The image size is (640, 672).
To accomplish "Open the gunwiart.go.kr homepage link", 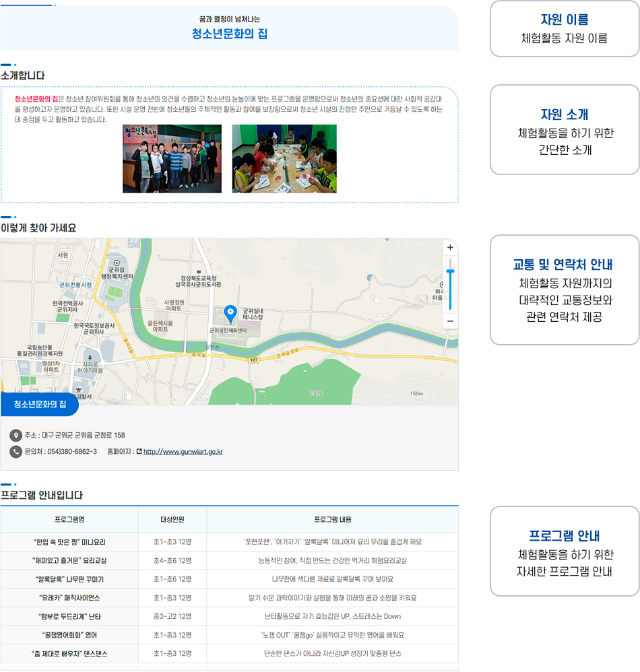I will (183, 452).
